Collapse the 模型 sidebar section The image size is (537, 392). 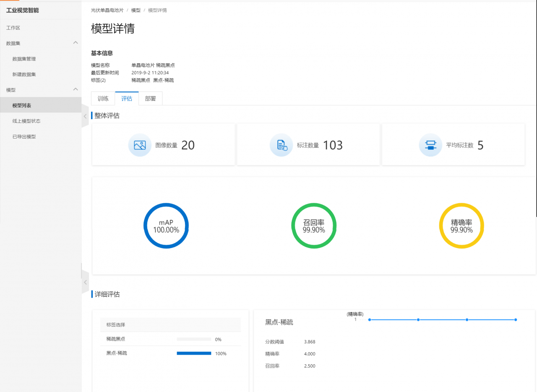tap(76, 89)
